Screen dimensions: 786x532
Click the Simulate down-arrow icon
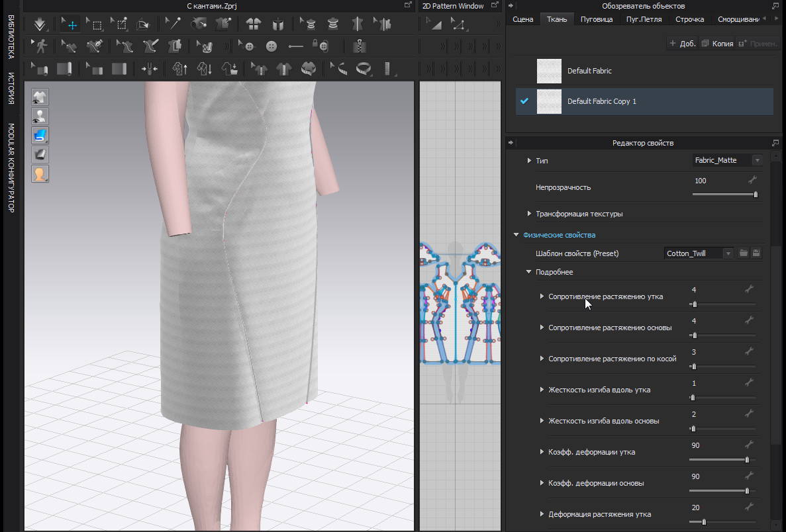40,25
